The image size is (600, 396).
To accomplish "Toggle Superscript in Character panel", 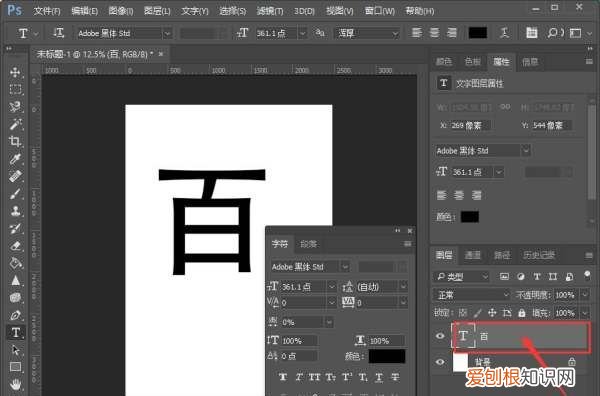I will coord(347,377).
